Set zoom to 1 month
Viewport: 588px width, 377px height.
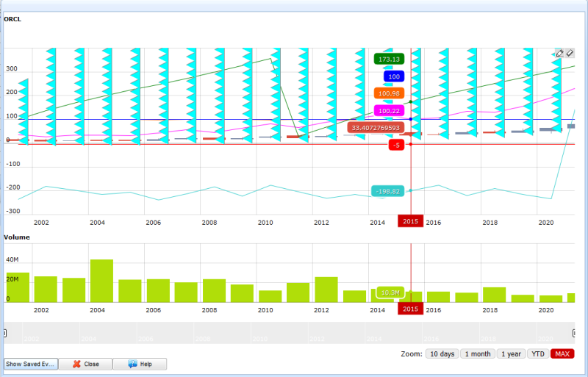478,353
